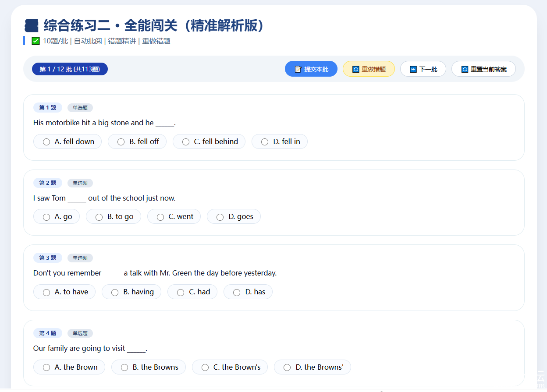Select answer A. fell down
Viewport: 547px width, 392px height.
67,141
